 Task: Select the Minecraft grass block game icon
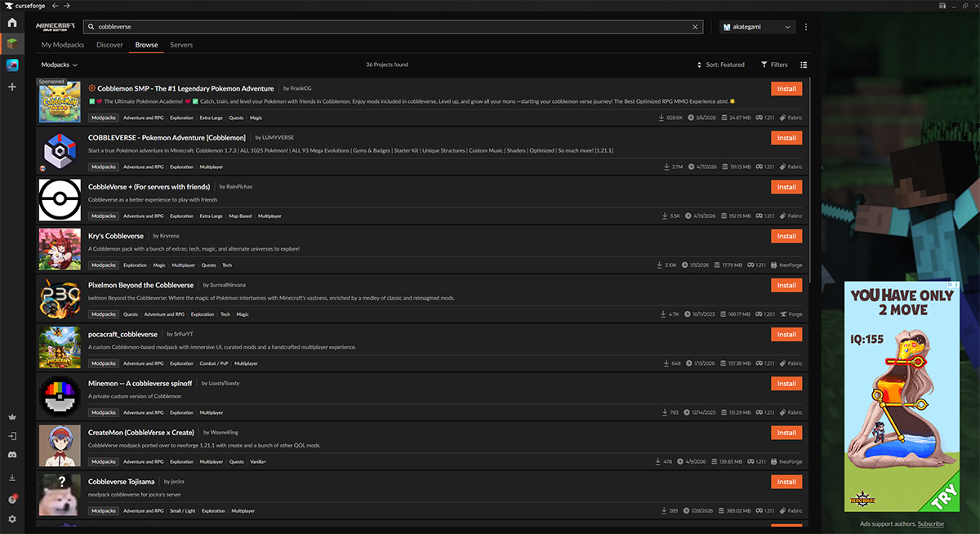coord(12,43)
